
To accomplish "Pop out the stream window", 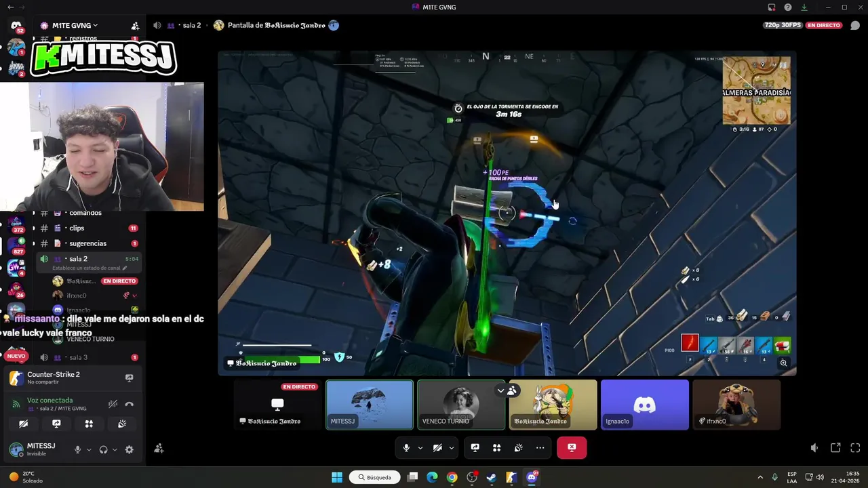I will (x=835, y=448).
